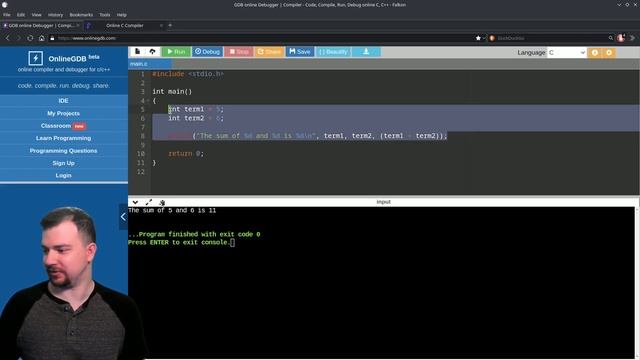The image size is (640, 360).
Task: Create a new file with the file icon
Action: click(138, 51)
